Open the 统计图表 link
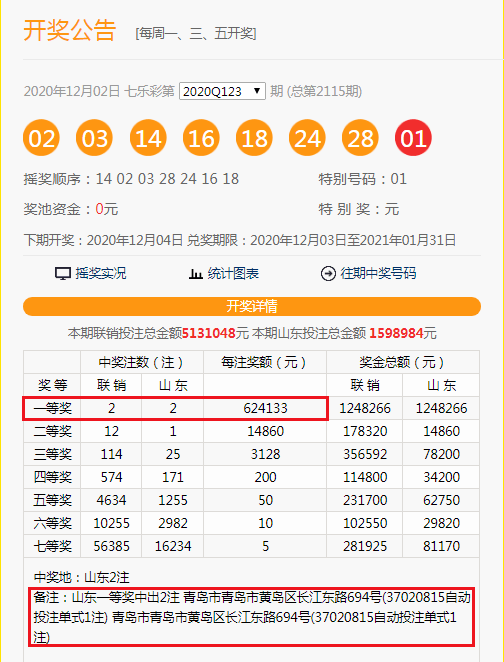The height and width of the screenshot is (662, 504). coord(233,274)
